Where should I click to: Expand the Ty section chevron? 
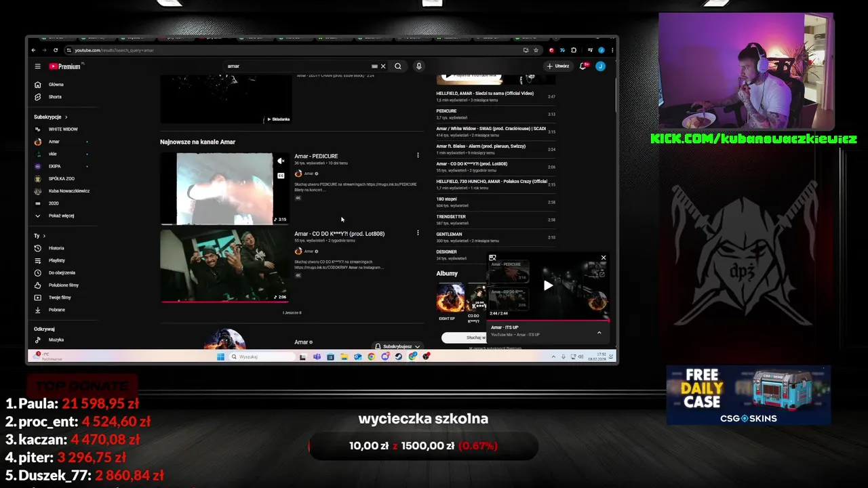[x=44, y=236]
